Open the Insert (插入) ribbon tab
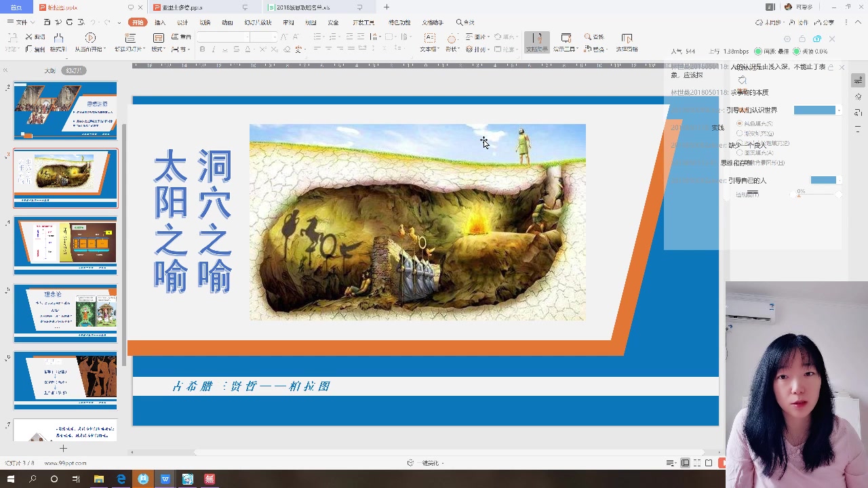This screenshot has height=488, width=868. (160, 22)
